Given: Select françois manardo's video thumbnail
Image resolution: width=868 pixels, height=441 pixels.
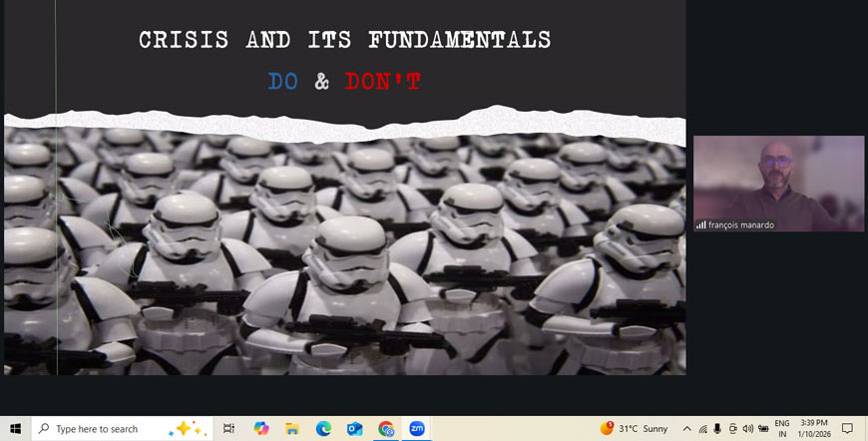Looking at the screenshot, I should pyautogui.click(x=778, y=184).
